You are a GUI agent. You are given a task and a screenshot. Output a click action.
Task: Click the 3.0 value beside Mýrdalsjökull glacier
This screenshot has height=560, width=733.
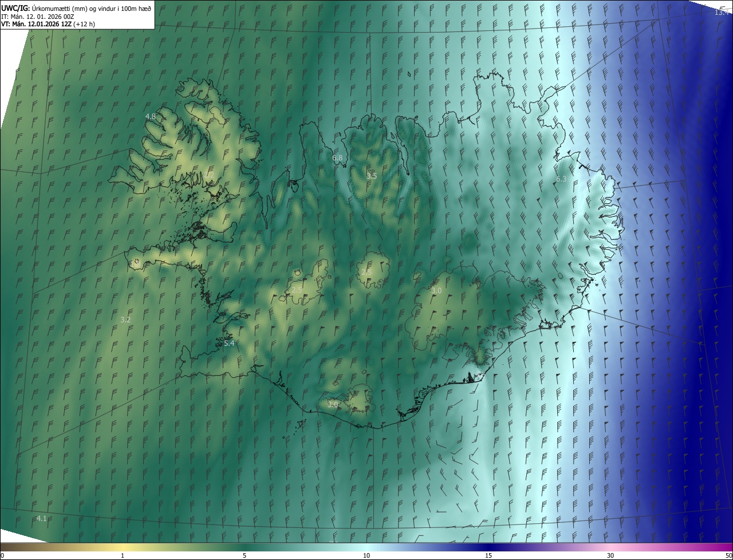333,404
